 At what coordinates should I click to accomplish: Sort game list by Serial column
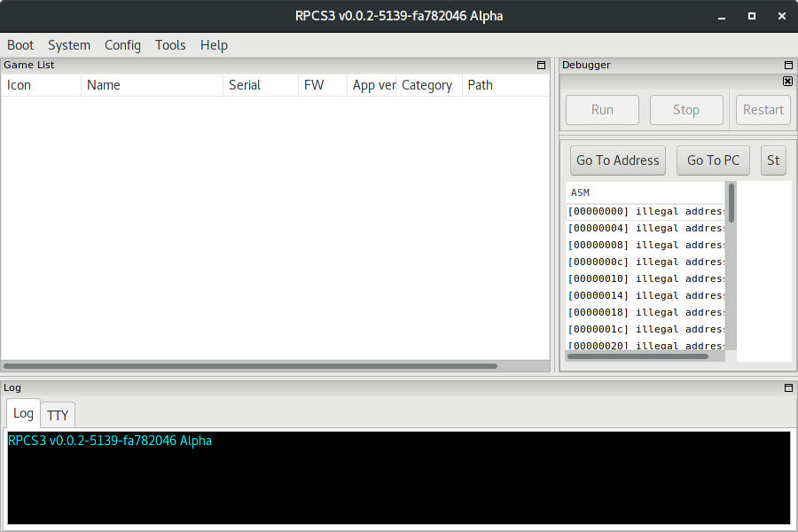[x=261, y=85]
